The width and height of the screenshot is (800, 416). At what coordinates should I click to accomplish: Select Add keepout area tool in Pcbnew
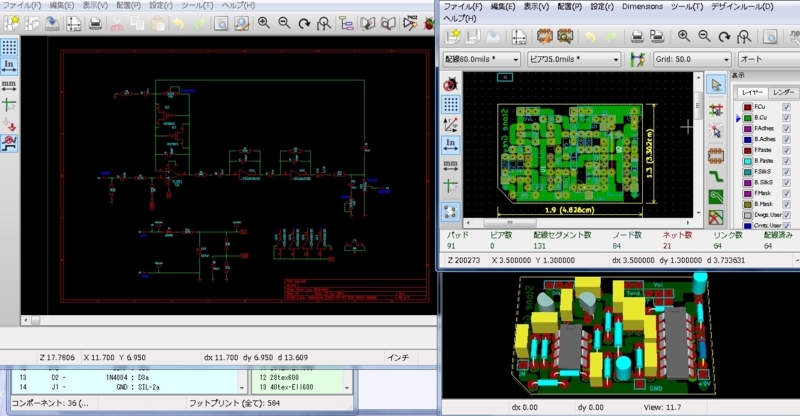(716, 218)
